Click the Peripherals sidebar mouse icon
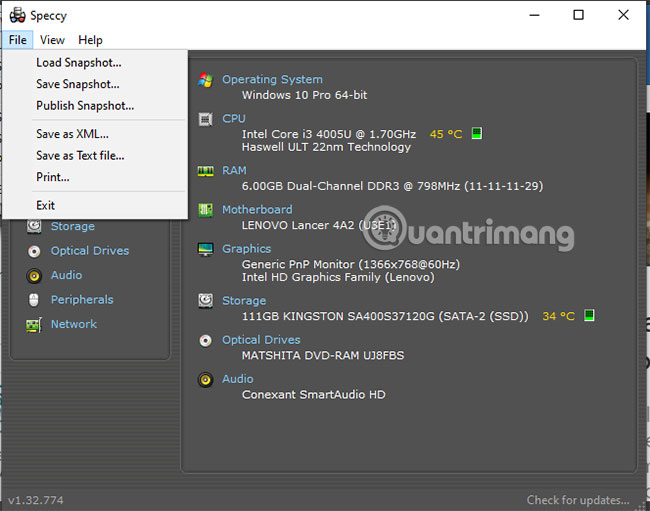 point(34,300)
